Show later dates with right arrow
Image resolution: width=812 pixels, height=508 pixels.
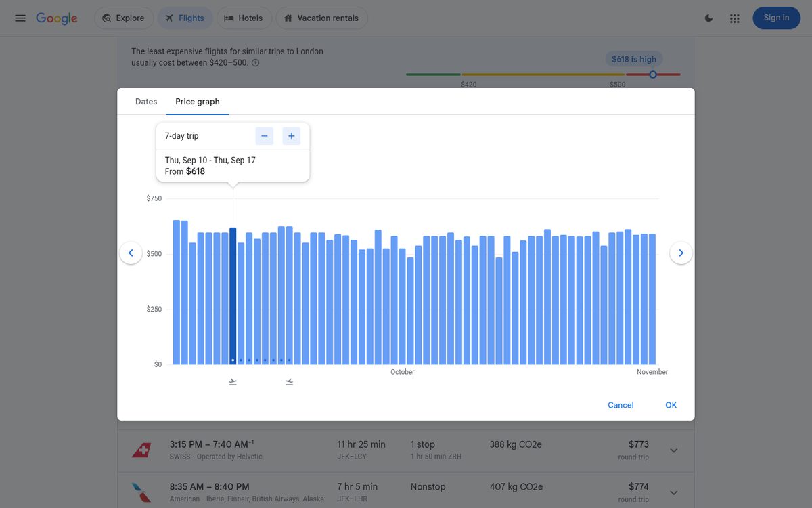tap(681, 253)
